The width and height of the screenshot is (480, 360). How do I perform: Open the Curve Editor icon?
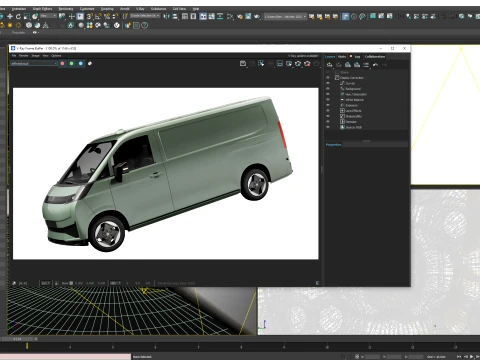(x=211, y=16)
